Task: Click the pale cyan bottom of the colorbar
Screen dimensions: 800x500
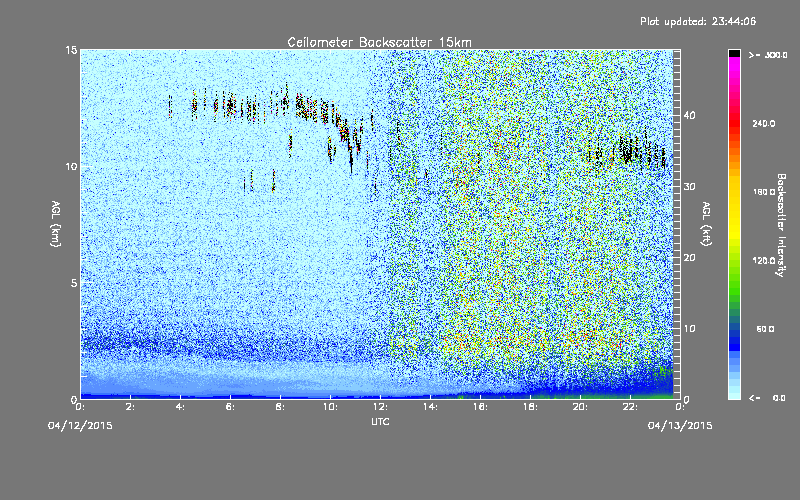Action: (x=734, y=392)
